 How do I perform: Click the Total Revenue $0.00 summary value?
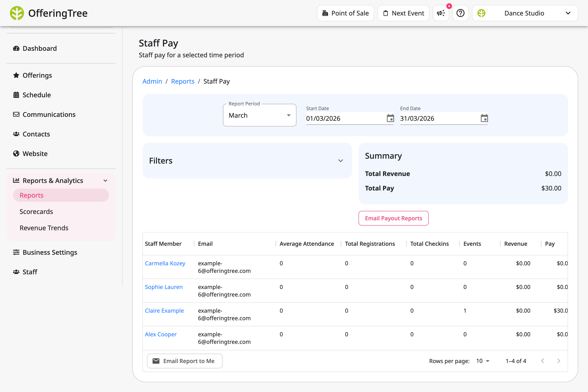click(x=553, y=174)
